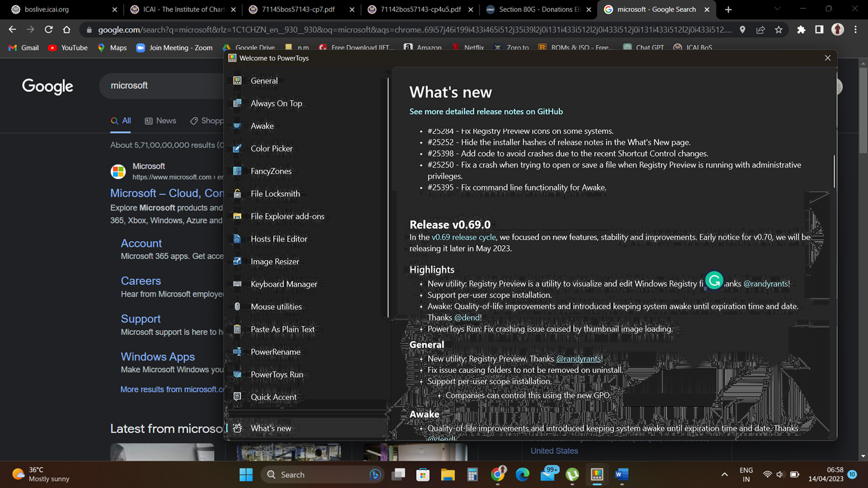Viewport: 868px width, 488px height.
Task: Select File Explorer add-ons icon
Action: click(237, 217)
